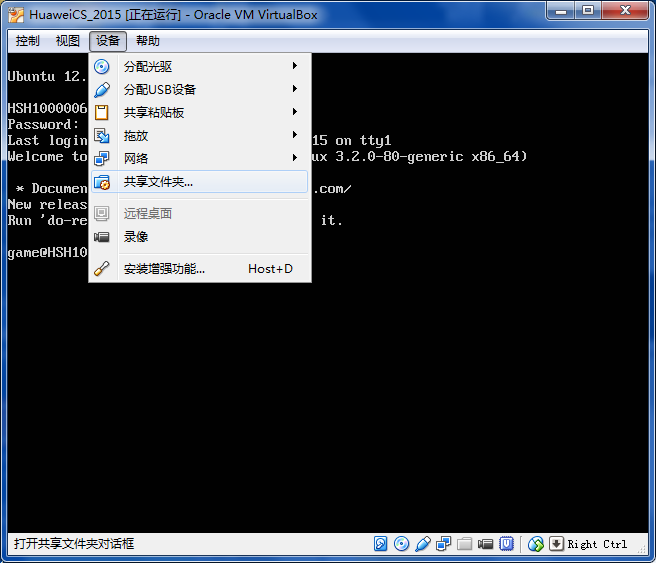Click the VirtualBox icon in the title bar
The height and width of the screenshot is (563, 656).
[x=16, y=15]
